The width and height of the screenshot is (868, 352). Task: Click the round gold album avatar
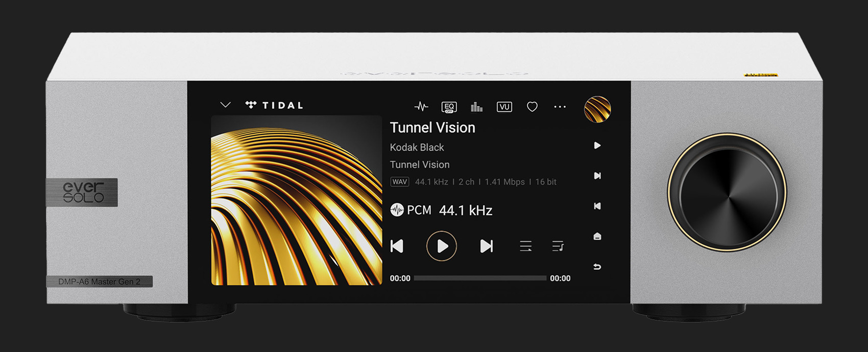[x=597, y=109]
